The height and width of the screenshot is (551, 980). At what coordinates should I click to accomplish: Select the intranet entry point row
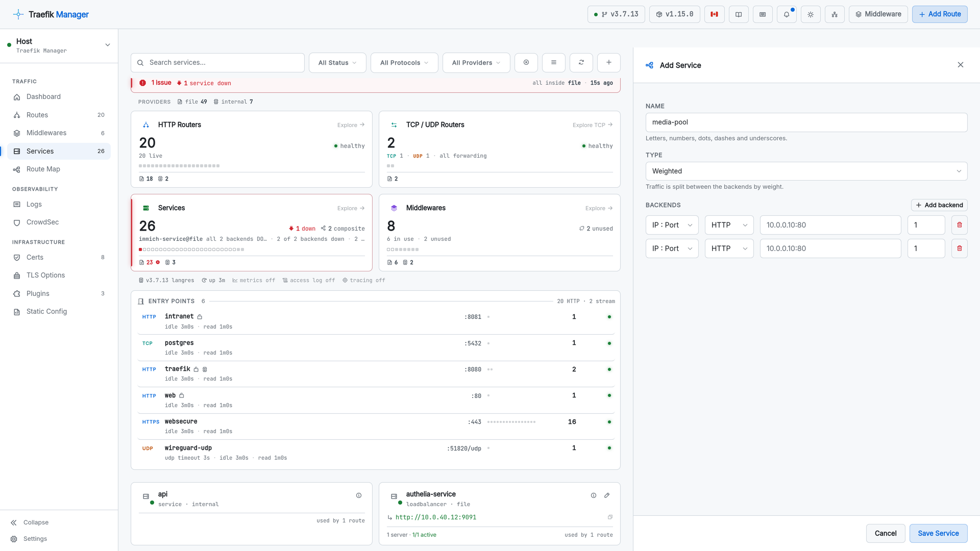point(376,321)
